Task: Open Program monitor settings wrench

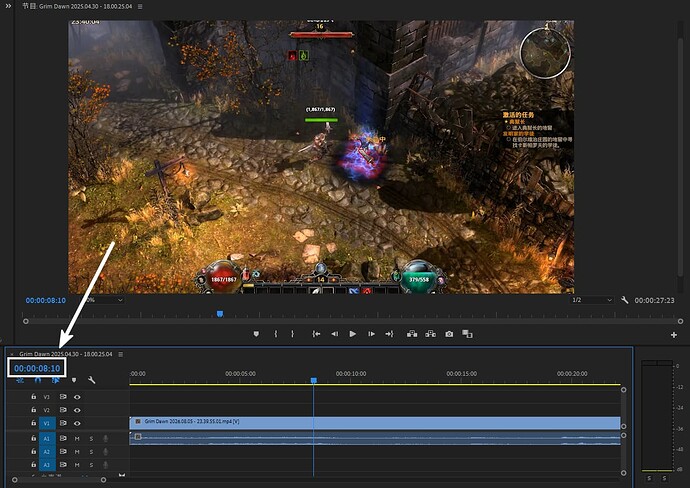Action: click(x=624, y=300)
